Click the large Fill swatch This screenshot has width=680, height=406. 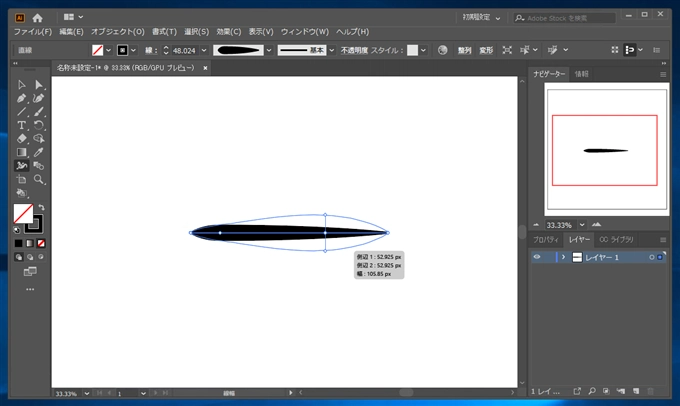pyautogui.click(x=23, y=213)
